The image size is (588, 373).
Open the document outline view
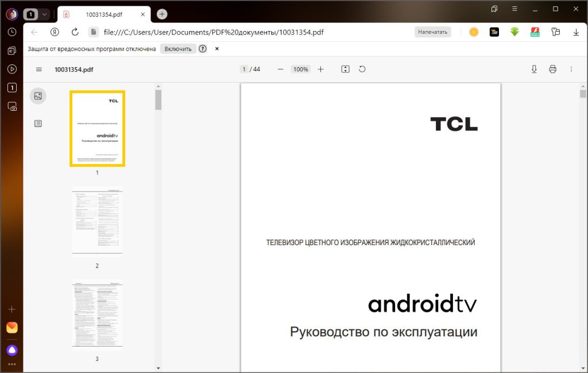(38, 123)
